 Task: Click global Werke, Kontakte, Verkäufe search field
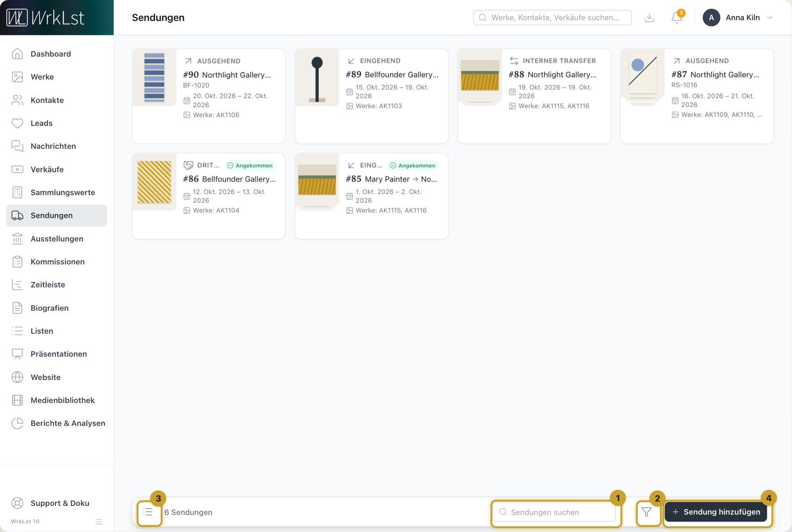[x=552, y=17]
